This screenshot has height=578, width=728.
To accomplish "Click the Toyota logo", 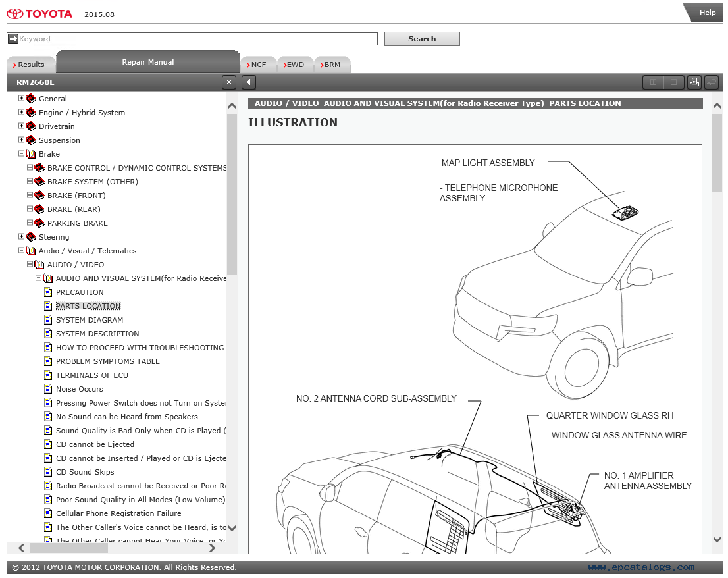I will [40, 14].
